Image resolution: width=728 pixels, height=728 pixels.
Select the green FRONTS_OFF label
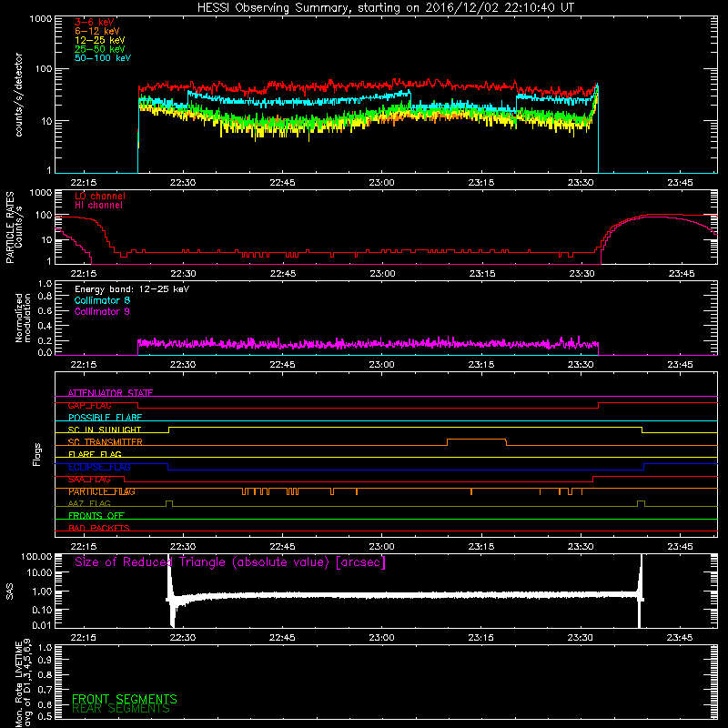click(96, 516)
